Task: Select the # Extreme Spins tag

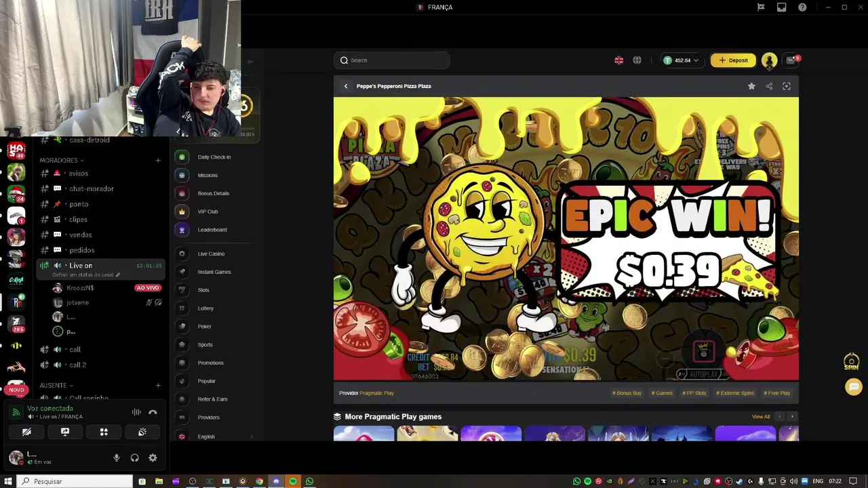Action: pyautogui.click(x=735, y=393)
